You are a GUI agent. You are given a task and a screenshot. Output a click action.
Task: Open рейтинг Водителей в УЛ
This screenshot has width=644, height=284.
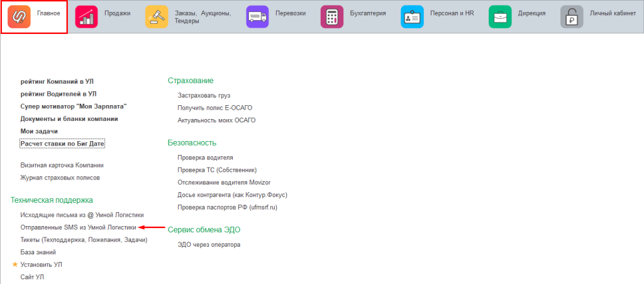click(x=58, y=94)
